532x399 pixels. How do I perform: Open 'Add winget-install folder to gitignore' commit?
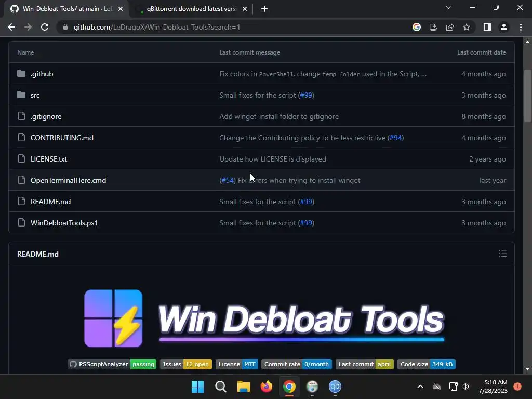pos(279,117)
